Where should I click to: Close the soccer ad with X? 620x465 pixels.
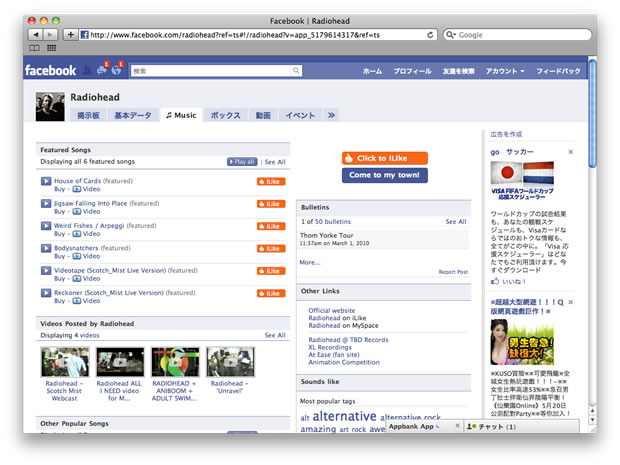tap(571, 152)
